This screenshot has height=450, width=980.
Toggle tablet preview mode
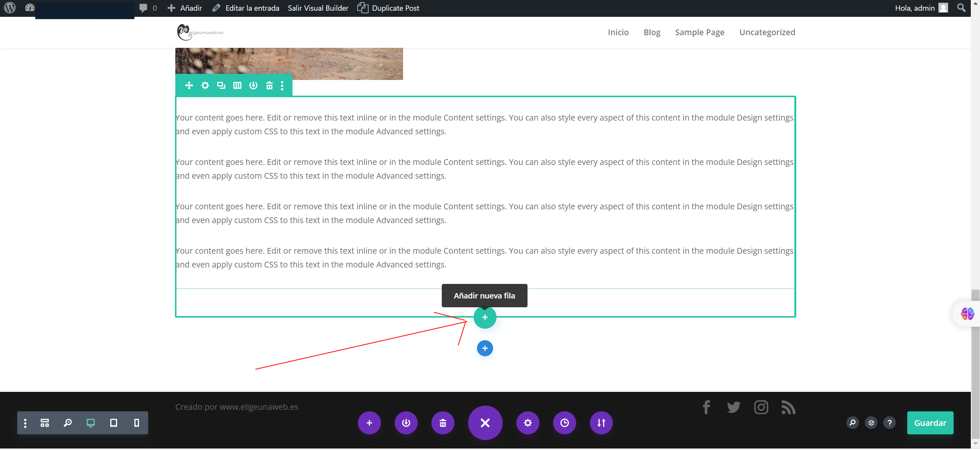tap(114, 423)
